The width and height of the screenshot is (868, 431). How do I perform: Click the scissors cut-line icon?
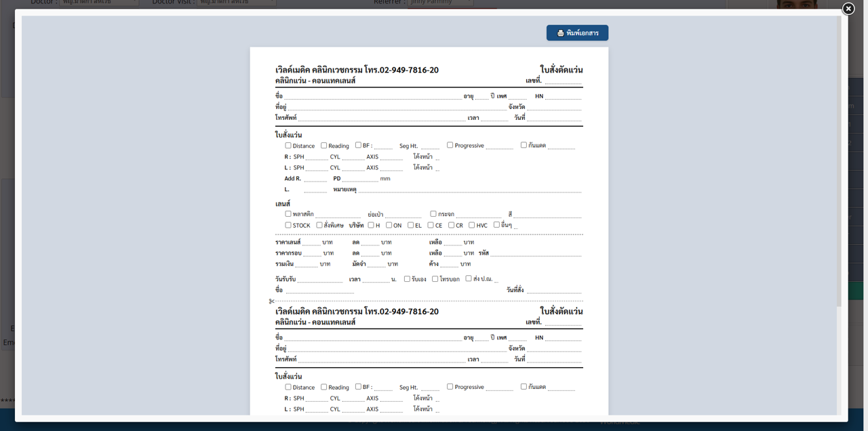pyautogui.click(x=271, y=301)
